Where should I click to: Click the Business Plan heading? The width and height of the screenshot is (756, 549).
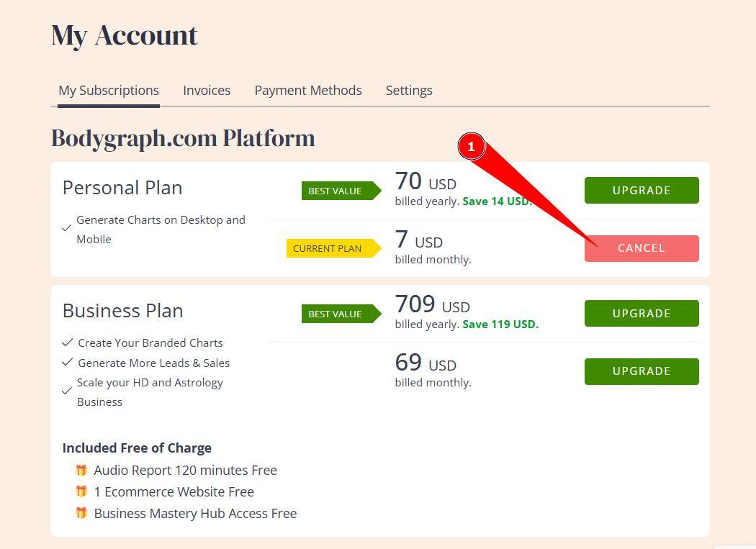[122, 311]
